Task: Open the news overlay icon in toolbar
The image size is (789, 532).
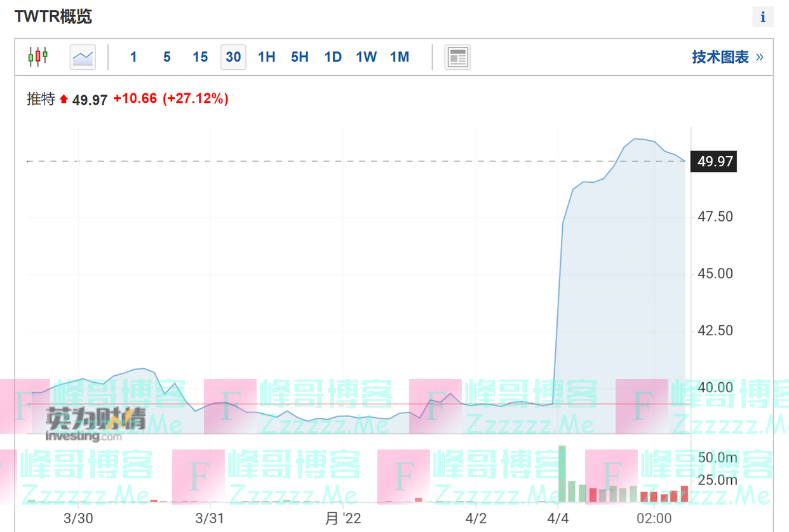Action: (457, 57)
